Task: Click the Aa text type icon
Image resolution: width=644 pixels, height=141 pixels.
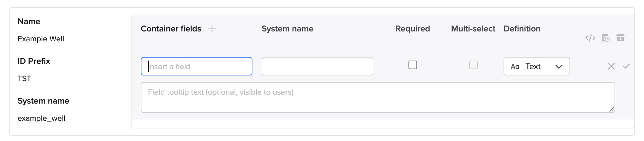Action: pos(515,67)
